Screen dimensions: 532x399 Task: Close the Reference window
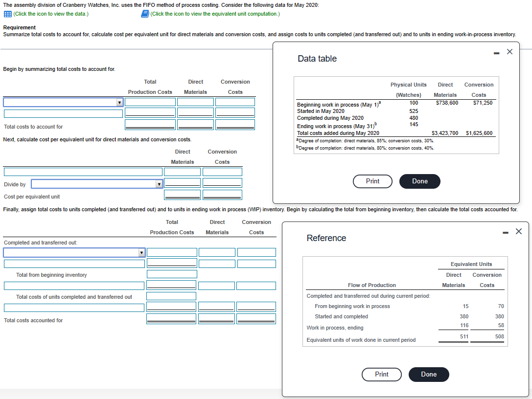tap(519, 231)
